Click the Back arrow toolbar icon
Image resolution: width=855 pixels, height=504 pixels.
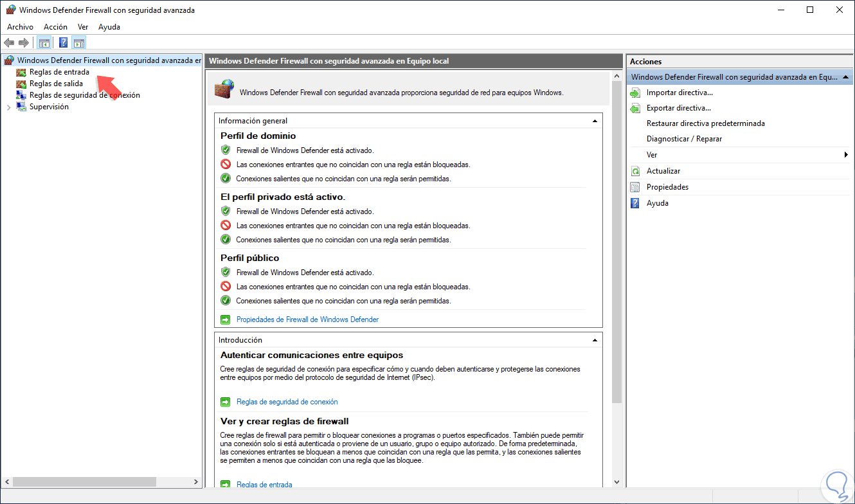[9, 43]
